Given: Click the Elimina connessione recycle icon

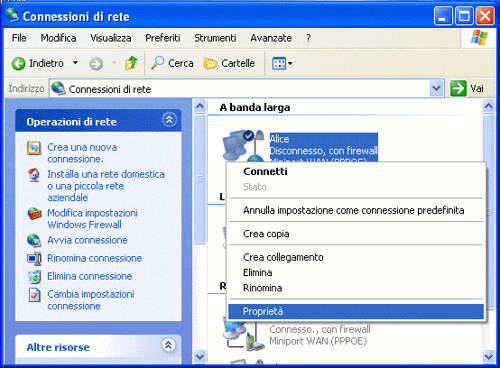Looking at the screenshot, I should pos(34,277).
